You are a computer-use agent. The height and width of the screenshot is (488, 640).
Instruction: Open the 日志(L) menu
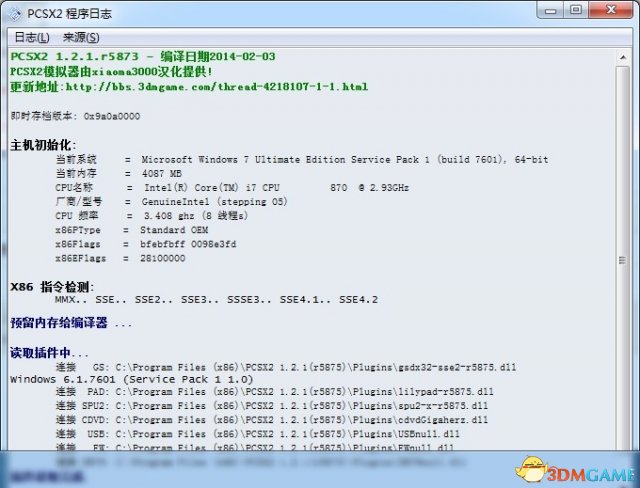[32, 38]
